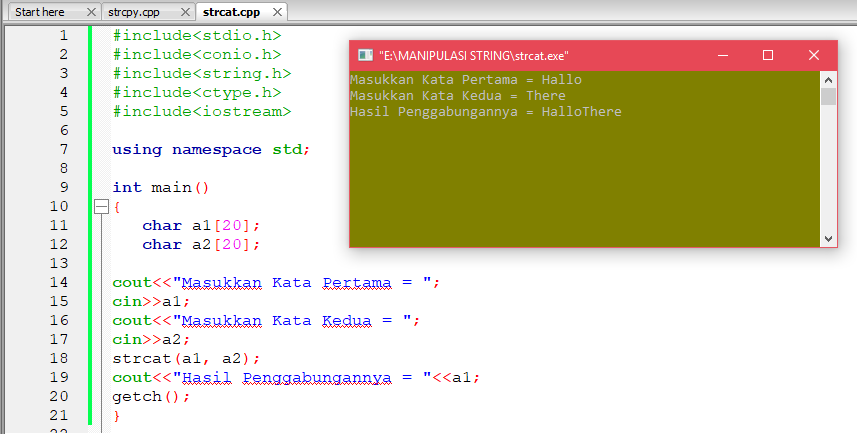Close the strcat.cpp tab
The width and height of the screenshot is (857, 434).
278,12
